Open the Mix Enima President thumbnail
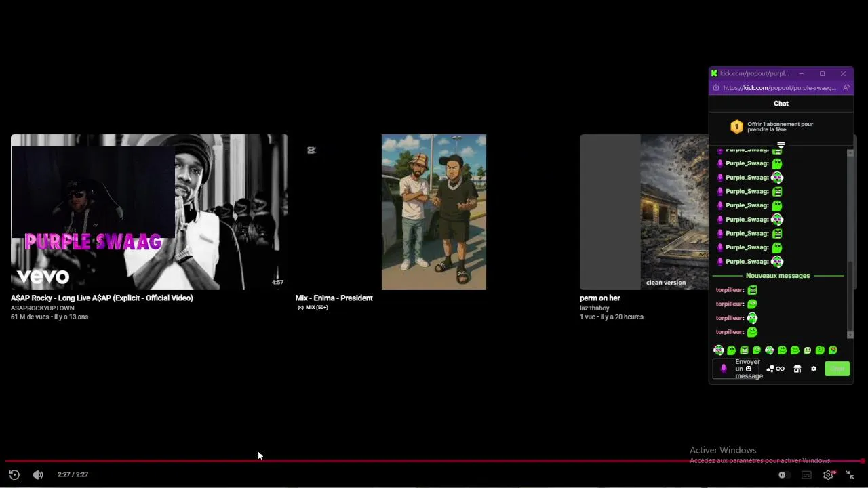 tap(434, 212)
